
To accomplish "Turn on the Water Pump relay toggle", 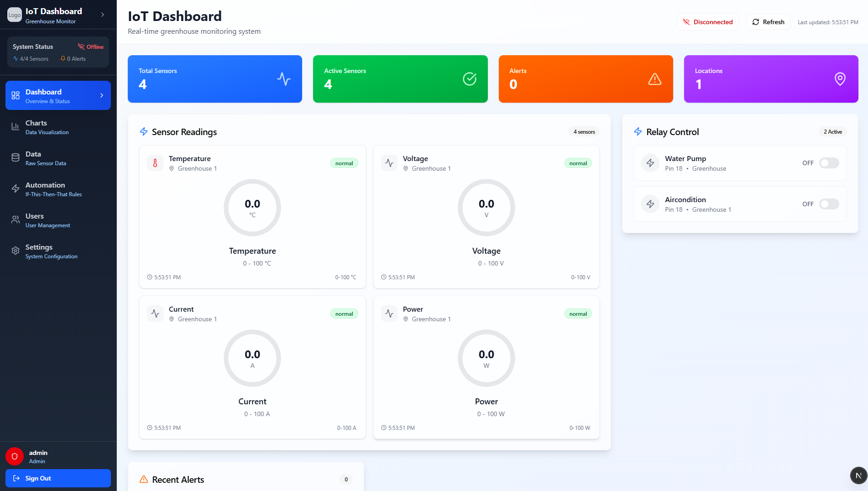I will point(829,163).
